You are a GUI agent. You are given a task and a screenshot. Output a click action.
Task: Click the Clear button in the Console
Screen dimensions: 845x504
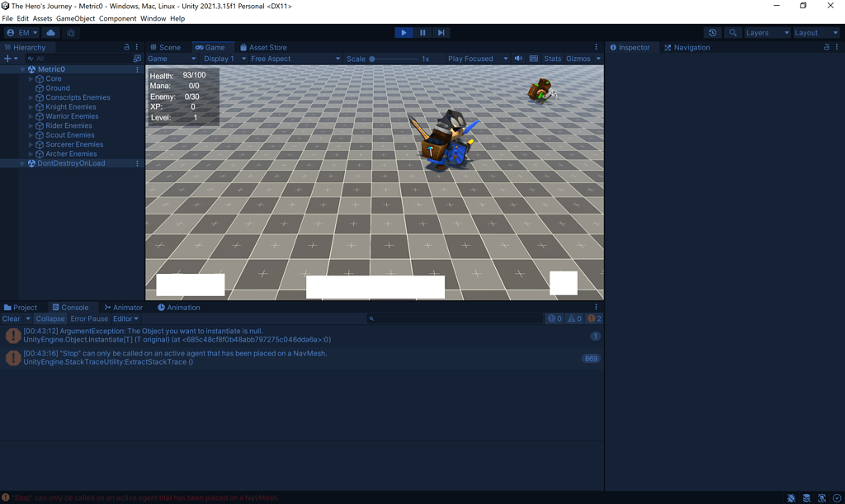[x=12, y=318]
